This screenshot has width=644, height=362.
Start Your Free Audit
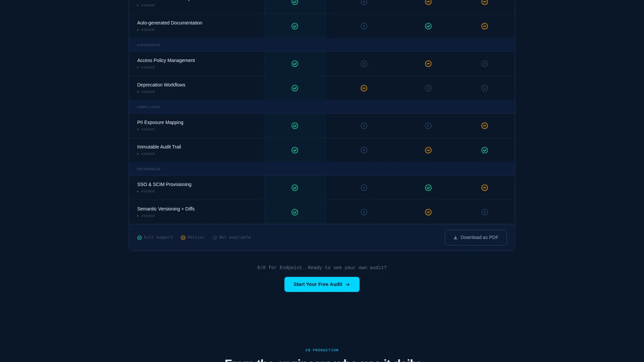322,284
